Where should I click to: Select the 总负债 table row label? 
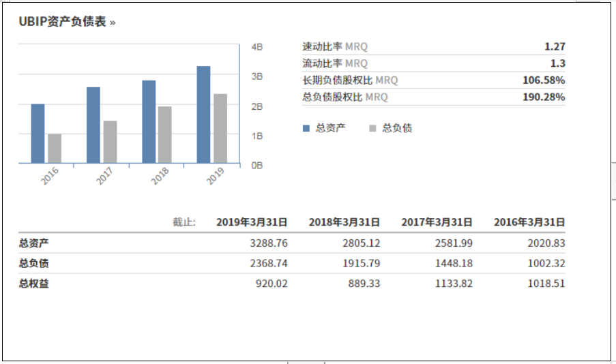click(x=34, y=264)
